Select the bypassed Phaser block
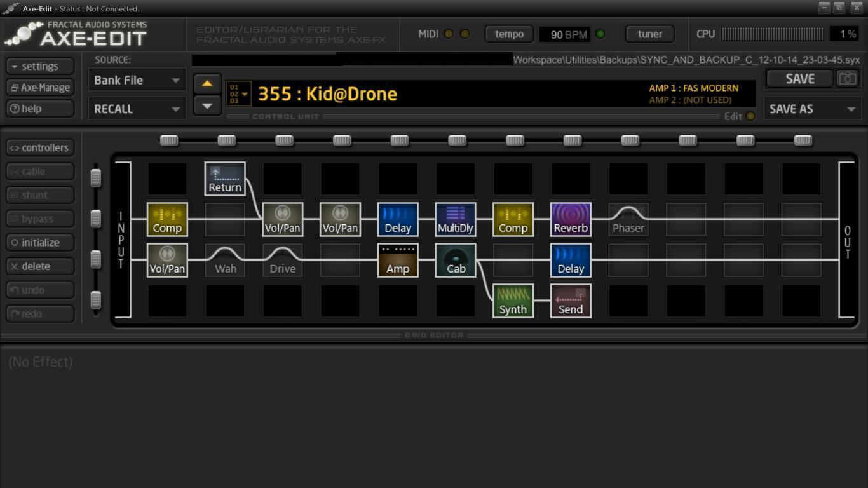This screenshot has height=488, width=868. 628,219
